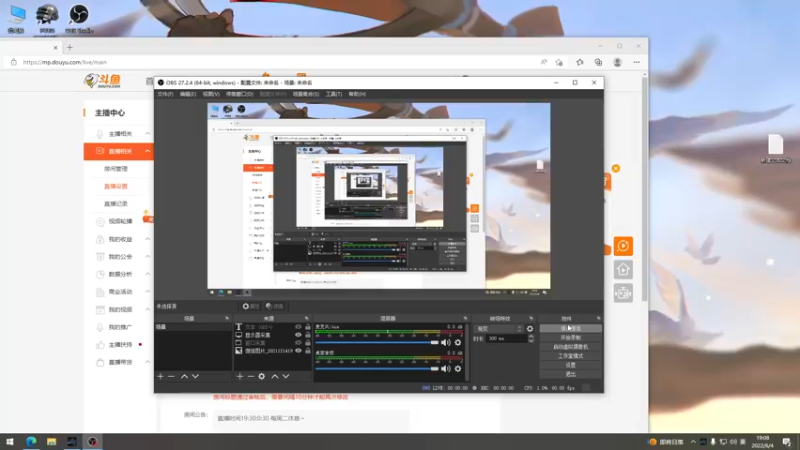
Task: Move scene down with the Scenes down arrow
Action: [x=195, y=377]
